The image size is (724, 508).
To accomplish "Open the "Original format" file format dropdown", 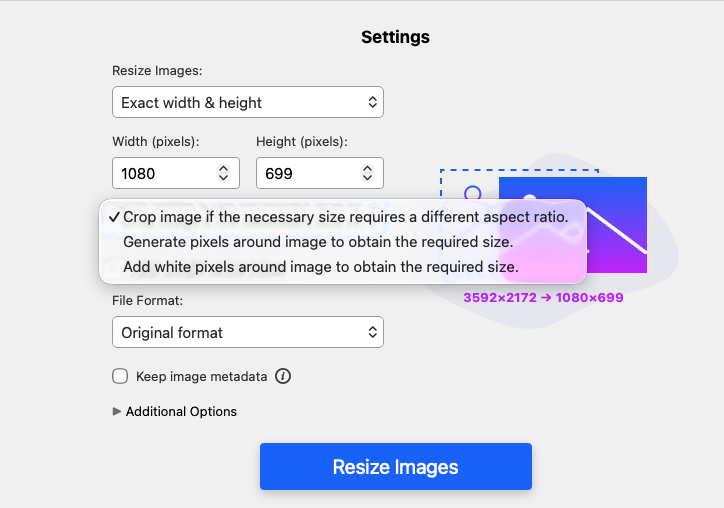I will [x=247, y=332].
